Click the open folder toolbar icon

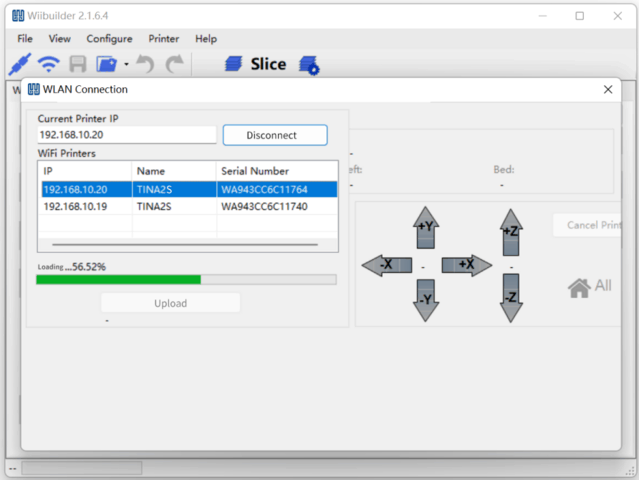point(105,65)
